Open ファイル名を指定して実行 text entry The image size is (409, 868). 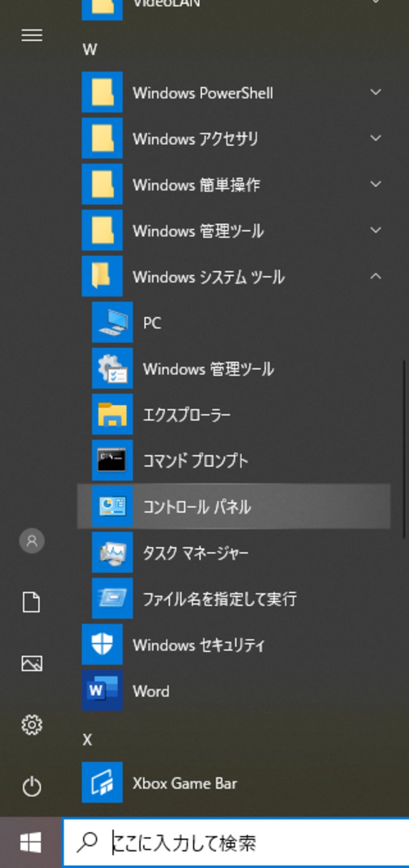point(220,599)
